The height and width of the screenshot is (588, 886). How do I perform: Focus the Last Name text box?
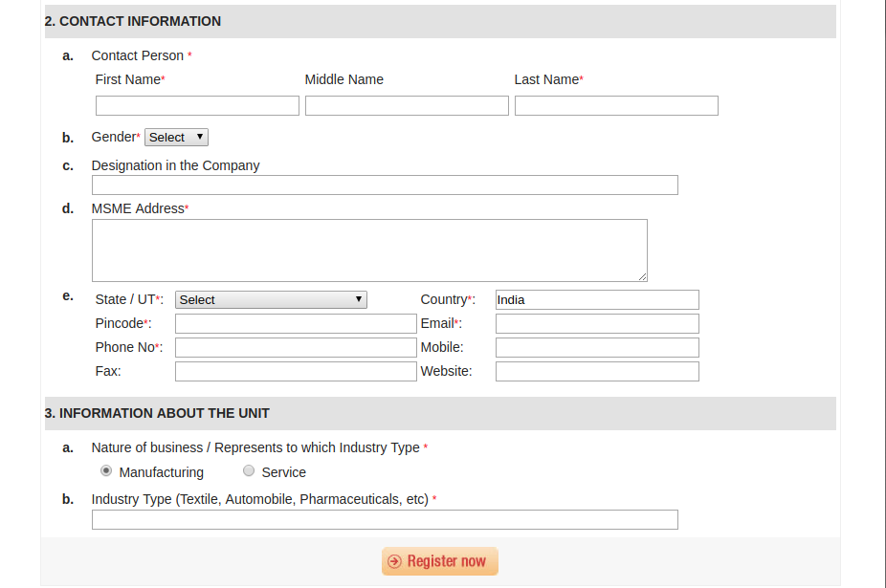tap(616, 106)
